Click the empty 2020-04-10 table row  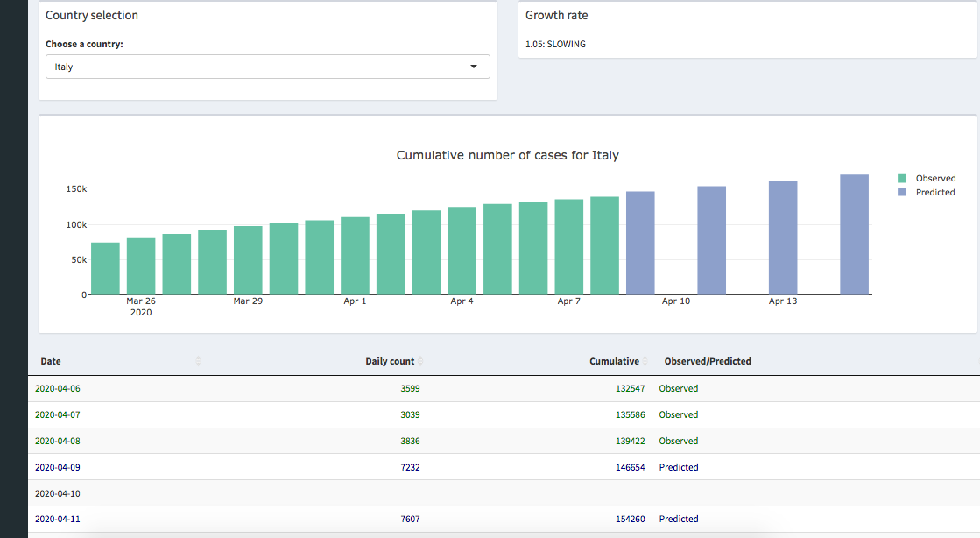coord(350,493)
